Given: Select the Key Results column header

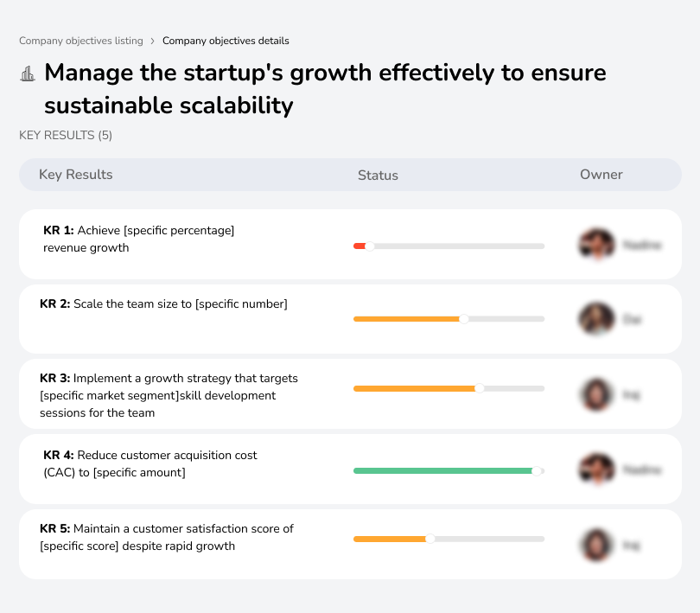Looking at the screenshot, I should click(77, 175).
